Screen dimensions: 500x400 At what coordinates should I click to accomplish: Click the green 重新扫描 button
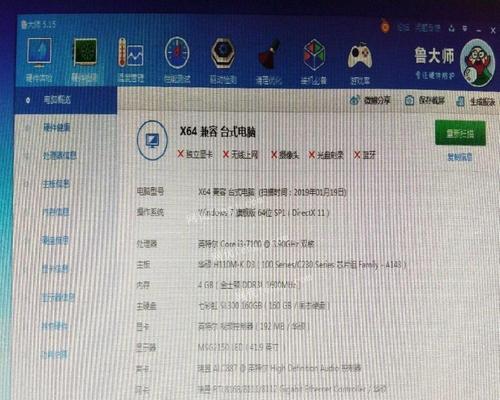pyautogui.click(x=460, y=133)
